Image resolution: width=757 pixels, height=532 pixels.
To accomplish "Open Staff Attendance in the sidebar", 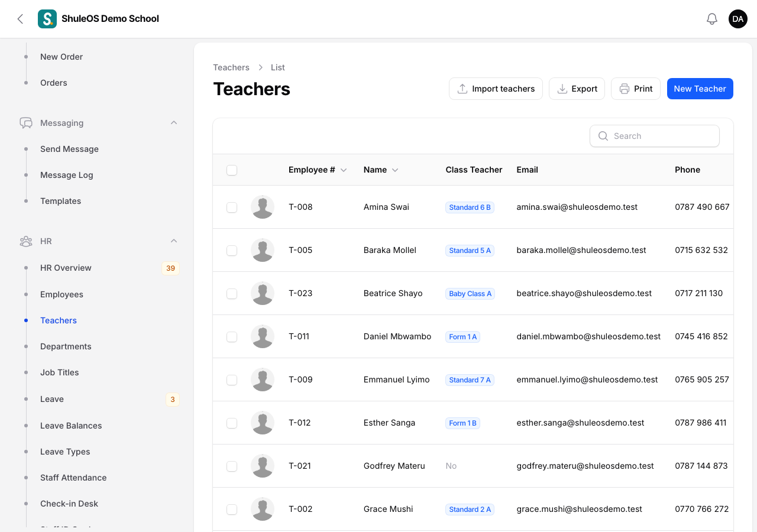I will [73, 478].
